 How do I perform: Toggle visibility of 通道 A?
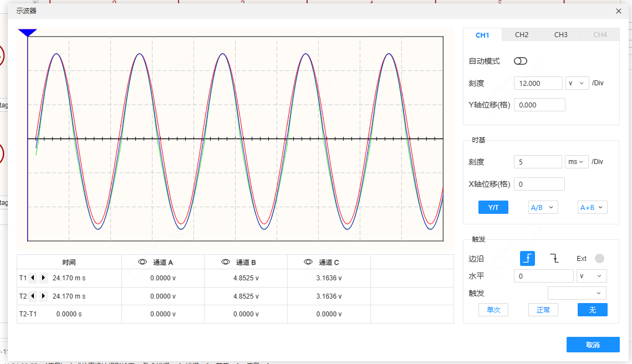click(x=142, y=262)
